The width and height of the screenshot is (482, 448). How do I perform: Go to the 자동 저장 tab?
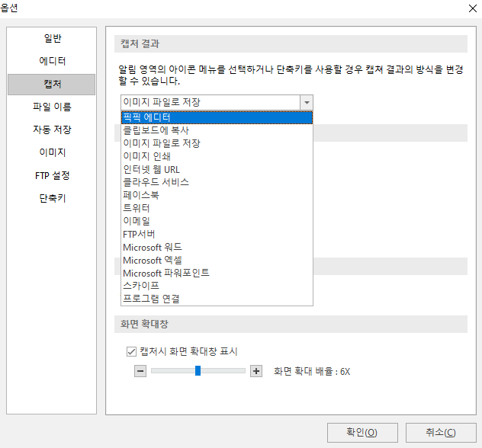52,130
